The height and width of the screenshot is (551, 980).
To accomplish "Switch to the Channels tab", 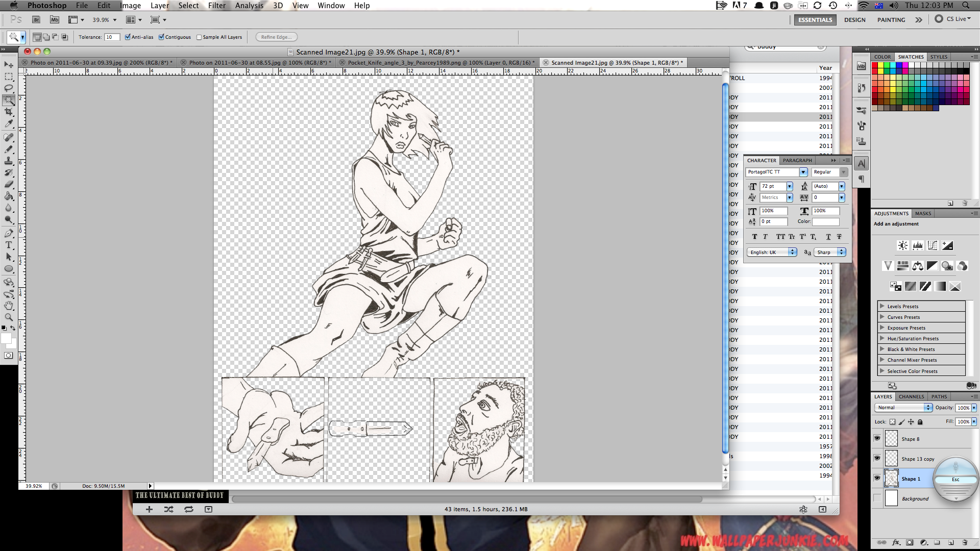I will (x=911, y=396).
